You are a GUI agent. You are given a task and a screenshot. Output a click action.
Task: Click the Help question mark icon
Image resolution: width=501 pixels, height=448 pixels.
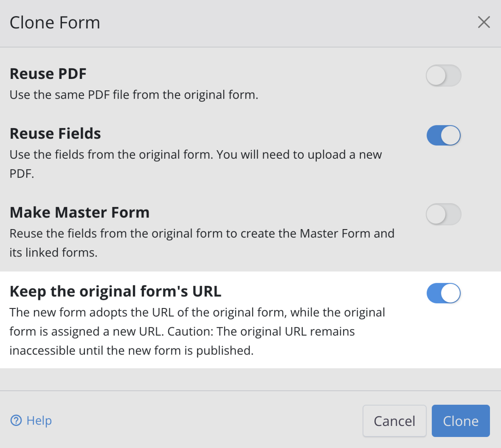16,420
